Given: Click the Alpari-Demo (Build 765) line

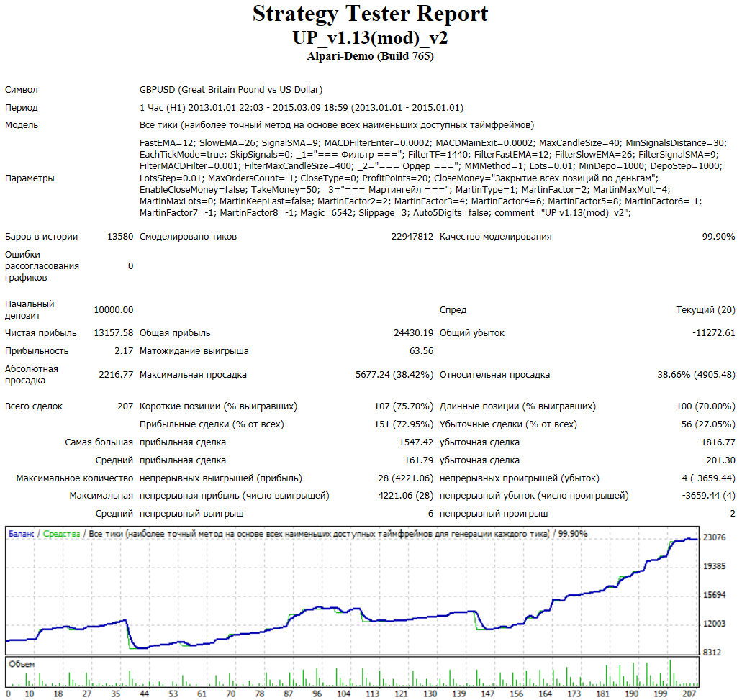Looking at the screenshot, I should point(370,56).
